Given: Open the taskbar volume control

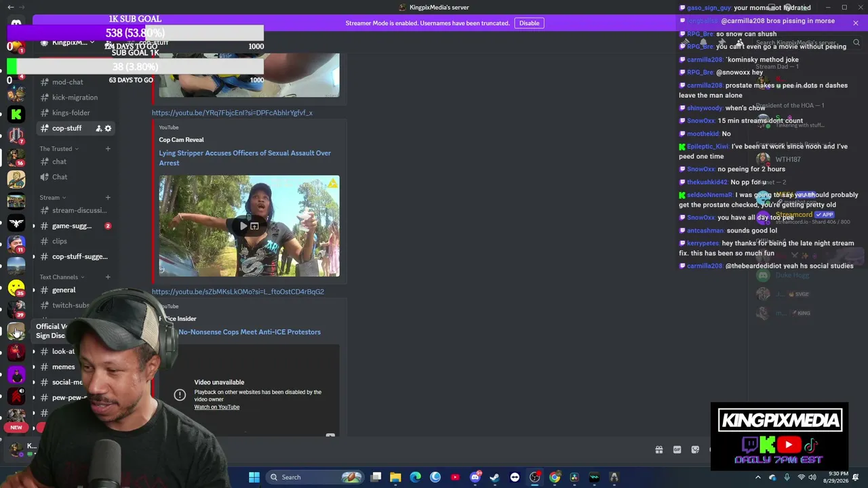Looking at the screenshot, I should click(812, 477).
